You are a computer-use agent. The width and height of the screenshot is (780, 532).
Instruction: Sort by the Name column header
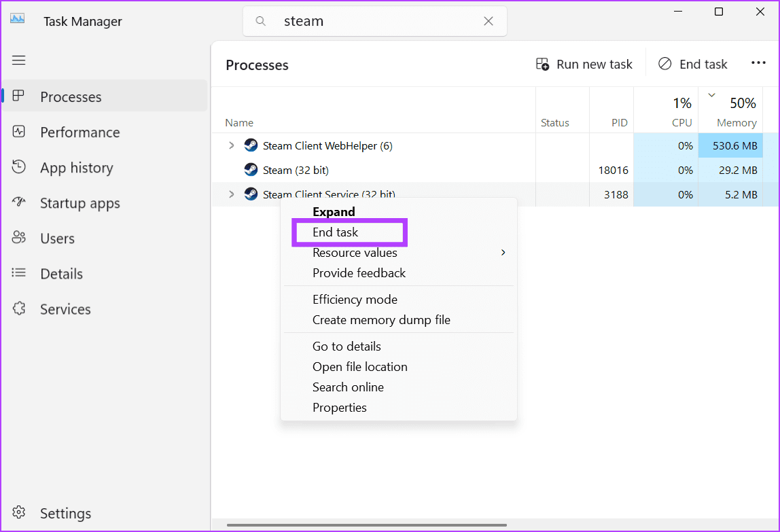238,122
